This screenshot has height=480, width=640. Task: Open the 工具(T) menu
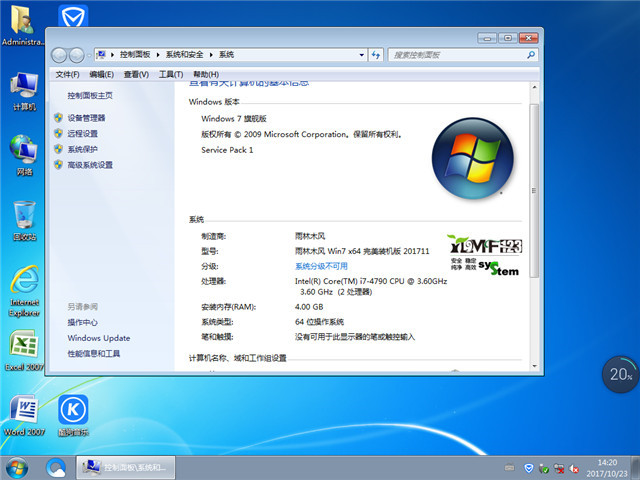pyautogui.click(x=171, y=74)
